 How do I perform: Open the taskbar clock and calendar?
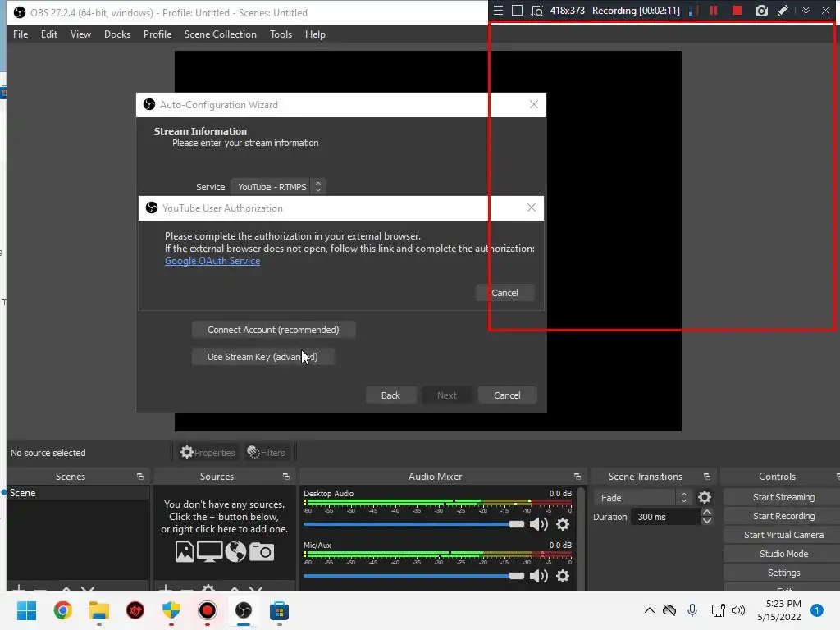pos(779,610)
